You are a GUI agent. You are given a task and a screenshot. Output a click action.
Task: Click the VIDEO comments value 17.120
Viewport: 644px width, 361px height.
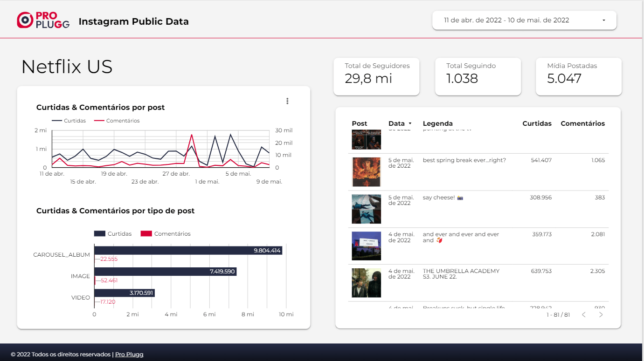pyautogui.click(x=108, y=302)
